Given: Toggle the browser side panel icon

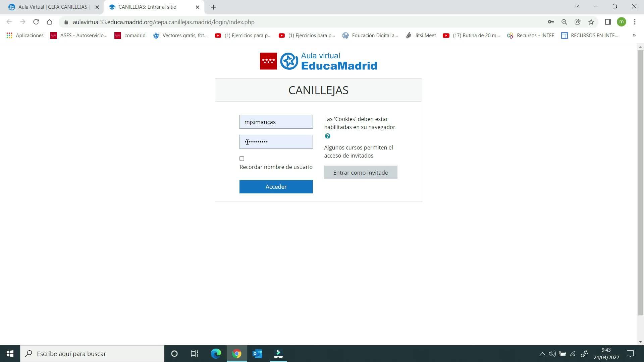Looking at the screenshot, I should pos(608,22).
